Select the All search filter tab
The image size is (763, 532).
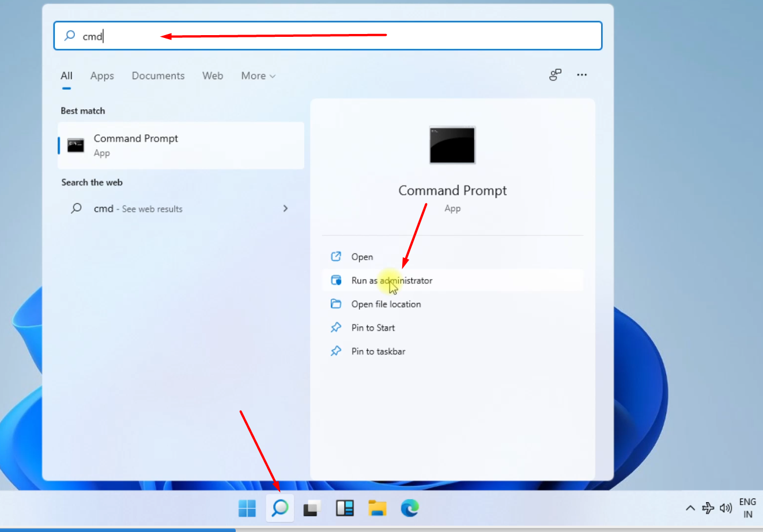pyautogui.click(x=67, y=76)
